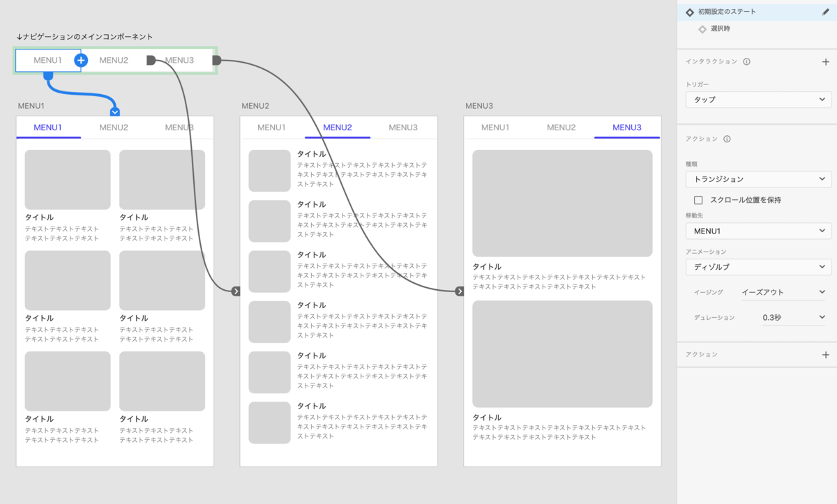This screenshot has width=837, height=504.
Task: Open the イージング dropdown showing イーズアウト
Action: [x=783, y=292]
